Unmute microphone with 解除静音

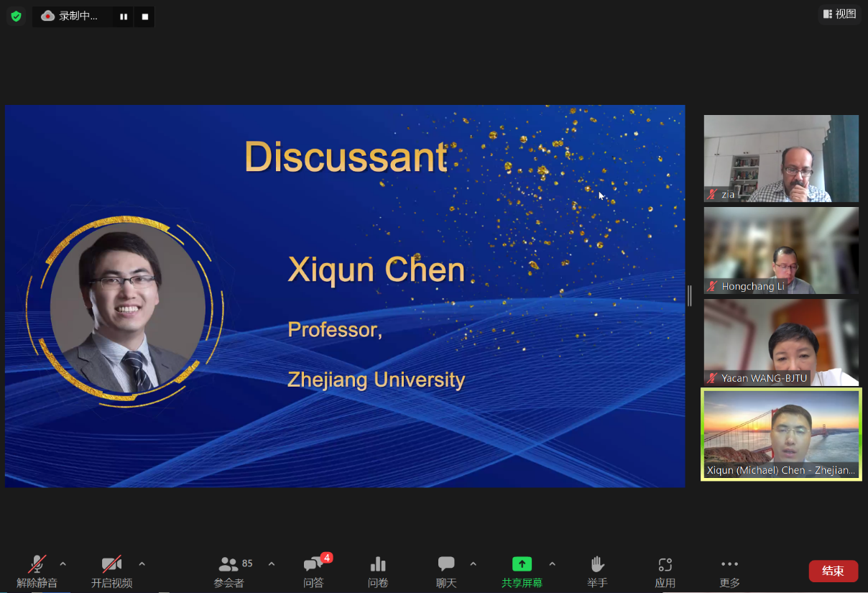pyautogui.click(x=37, y=572)
